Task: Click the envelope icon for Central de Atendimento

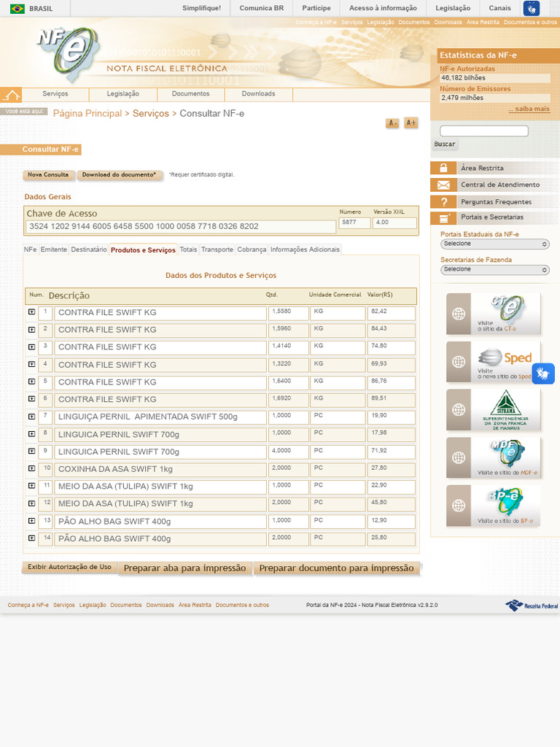Action: (x=443, y=185)
